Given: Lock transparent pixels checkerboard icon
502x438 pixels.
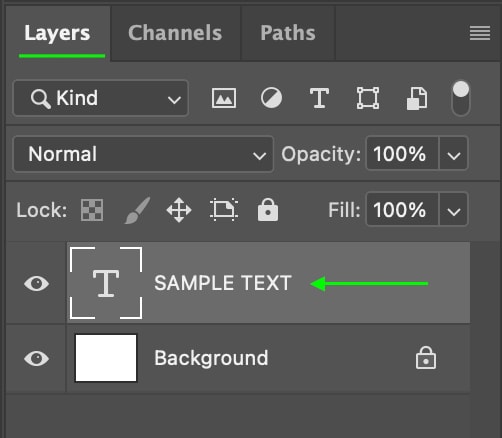Looking at the screenshot, I should click(x=92, y=210).
